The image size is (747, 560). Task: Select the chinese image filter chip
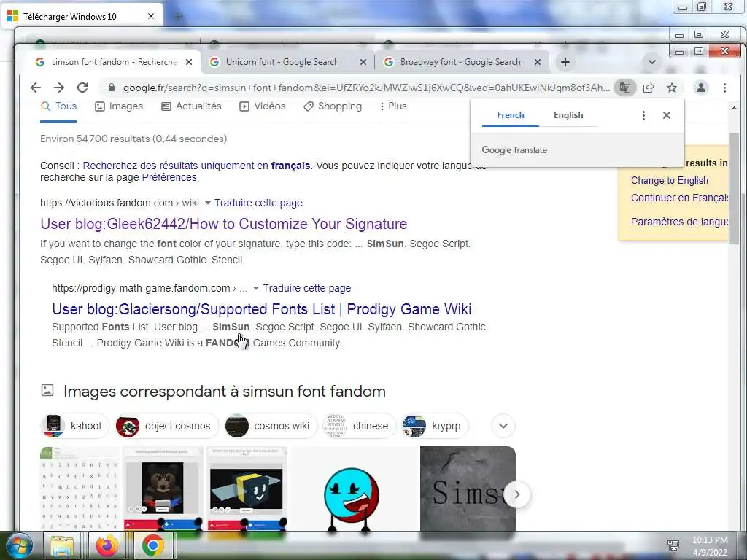pyautogui.click(x=359, y=426)
